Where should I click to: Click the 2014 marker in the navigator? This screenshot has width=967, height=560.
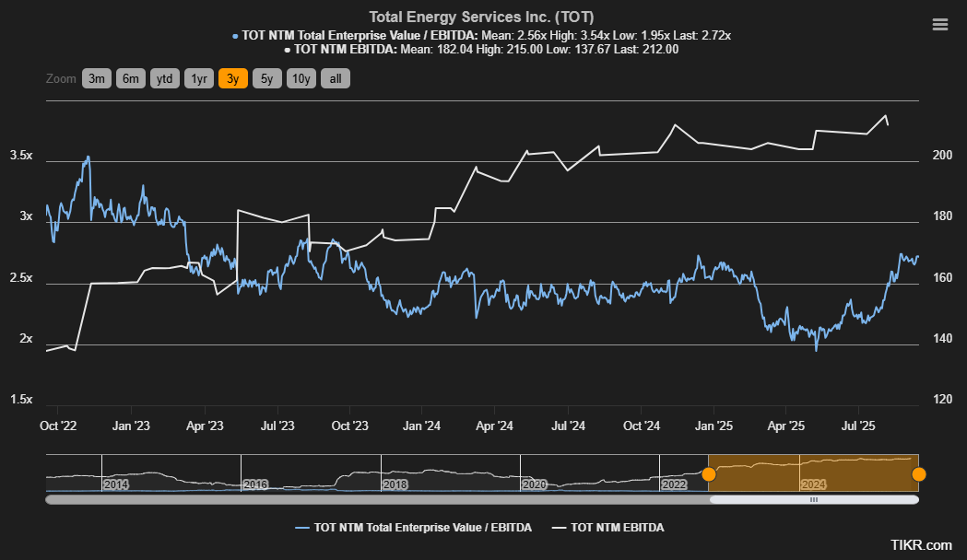[116, 484]
